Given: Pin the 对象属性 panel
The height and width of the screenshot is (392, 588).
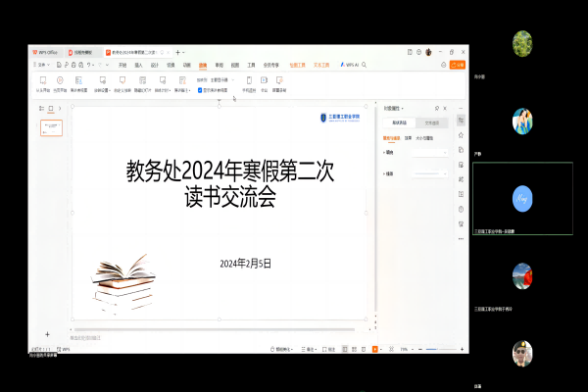Looking at the screenshot, I should pyautogui.click(x=438, y=108).
